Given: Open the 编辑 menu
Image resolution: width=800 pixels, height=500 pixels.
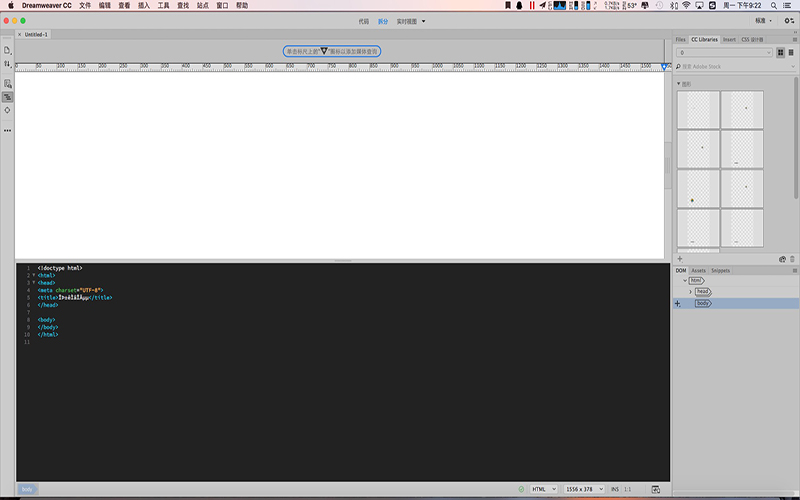Looking at the screenshot, I should pyautogui.click(x=105, y=6).
